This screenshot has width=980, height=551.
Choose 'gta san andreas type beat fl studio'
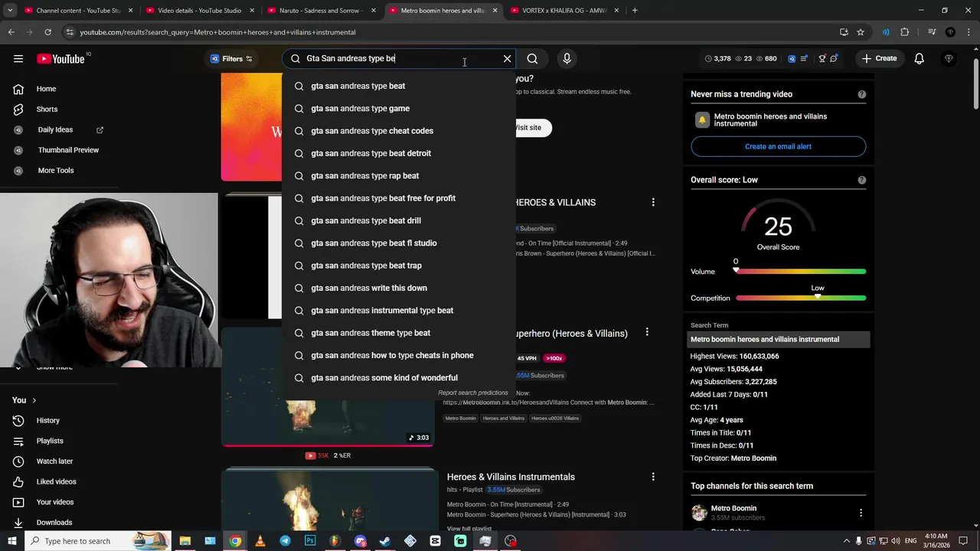point(399,243)
